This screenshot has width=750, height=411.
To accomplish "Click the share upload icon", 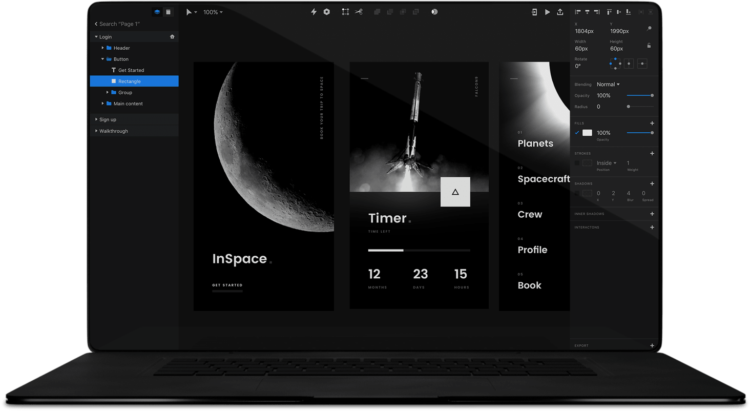I will click(560, 12).
